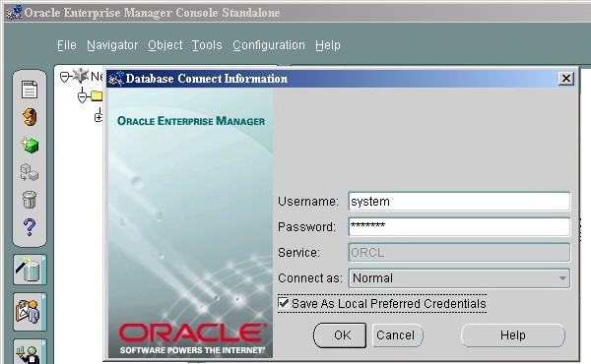Open the database wizard tools drawer icon
Viewport: 591px width, 364px height.
[x=30, y=270]
